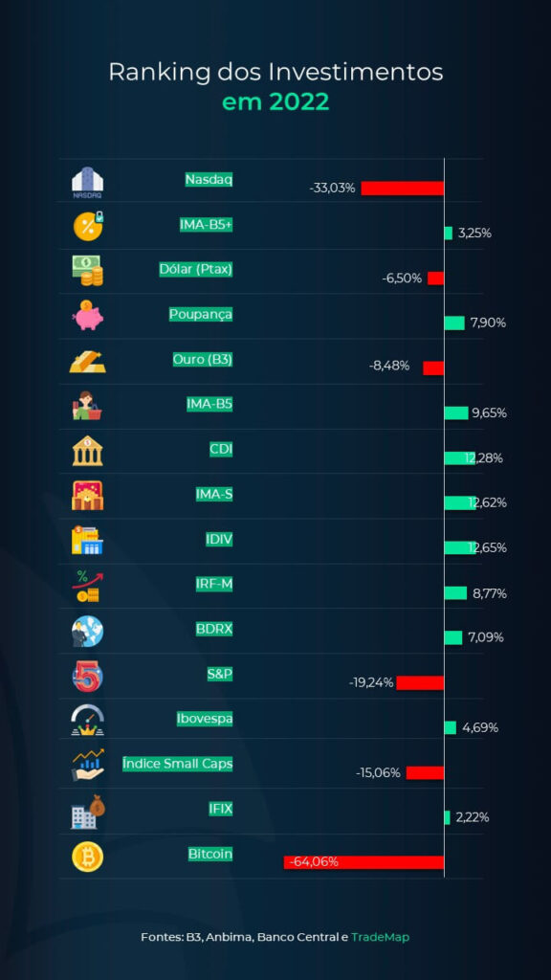Click the gold bars Ouro icon
Viewport: 551px width, 980px height.
[x=87, y=362]
